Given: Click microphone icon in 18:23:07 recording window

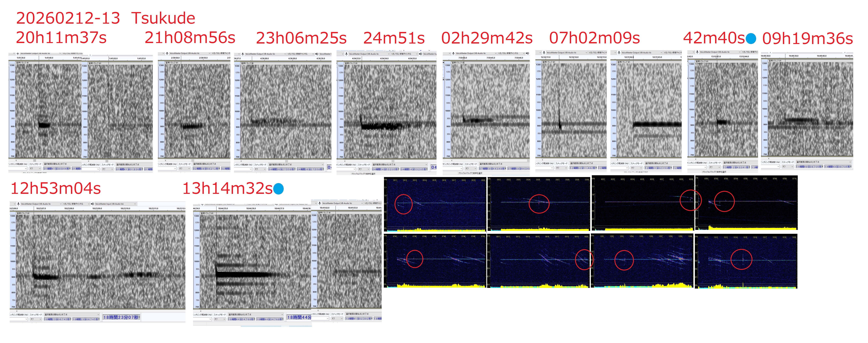Looking at the screenshot, I should click(18, 204).
